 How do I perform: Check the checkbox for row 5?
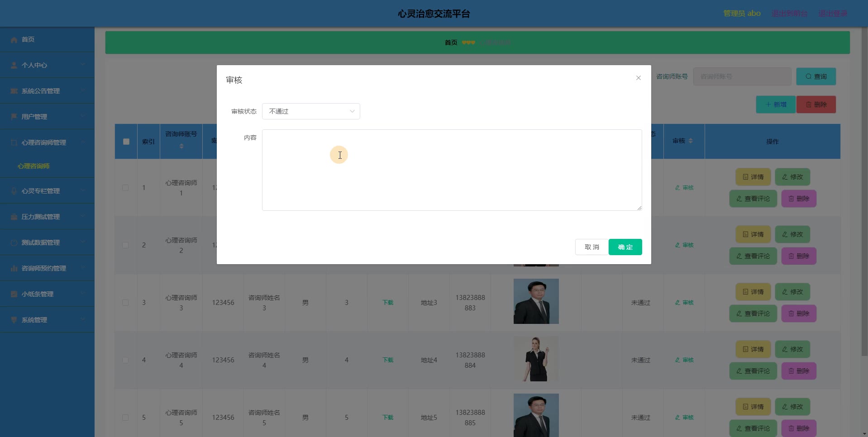tap(125, 418)
